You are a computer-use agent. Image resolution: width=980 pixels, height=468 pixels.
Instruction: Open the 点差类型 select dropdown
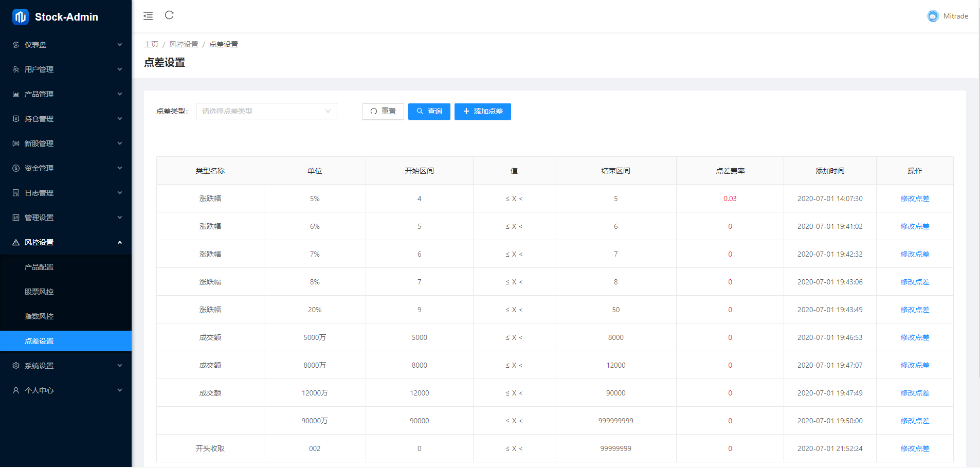[266, 111]
